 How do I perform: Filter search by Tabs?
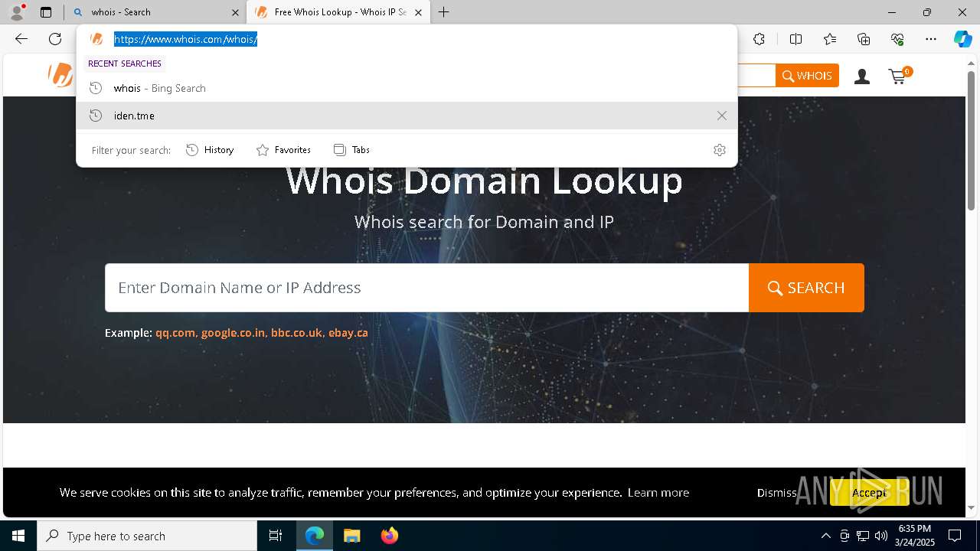point(351,150)
